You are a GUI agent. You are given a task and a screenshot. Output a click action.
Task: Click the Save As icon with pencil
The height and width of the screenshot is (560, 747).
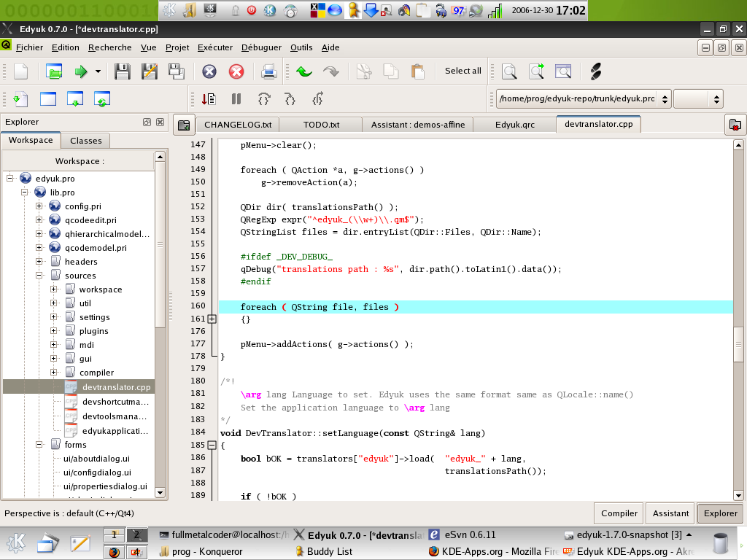tap(150, 71)
